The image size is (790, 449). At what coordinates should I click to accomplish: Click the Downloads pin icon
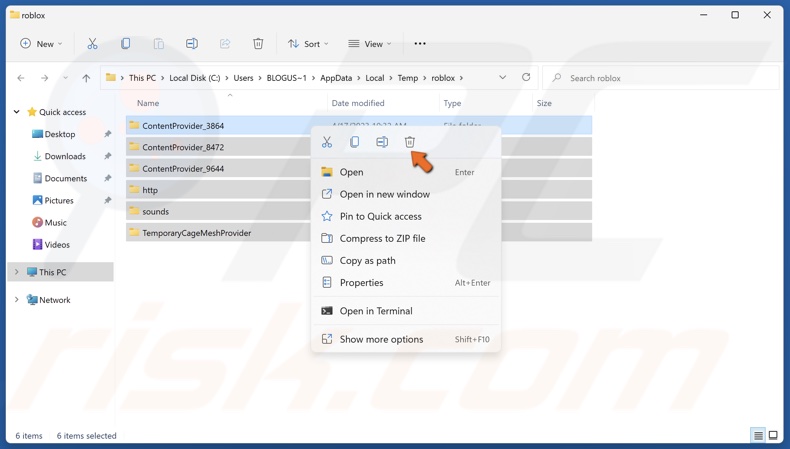click(x=107, y=156)
